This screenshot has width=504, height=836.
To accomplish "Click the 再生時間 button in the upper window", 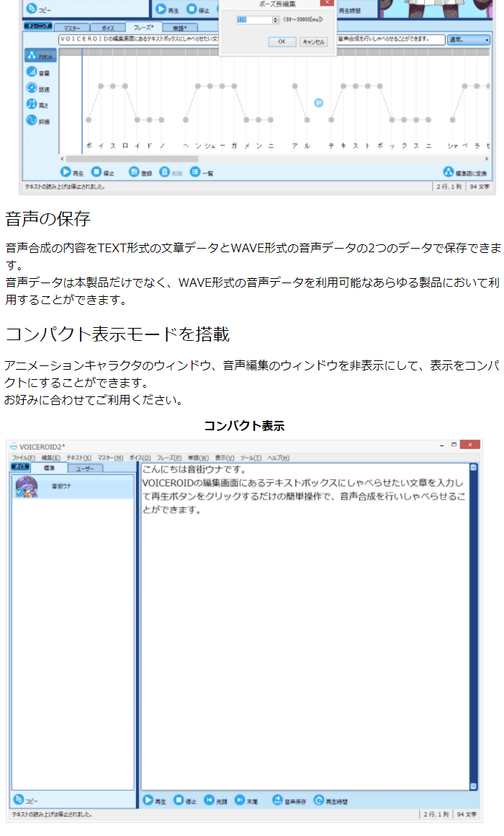I will [351, 10].
